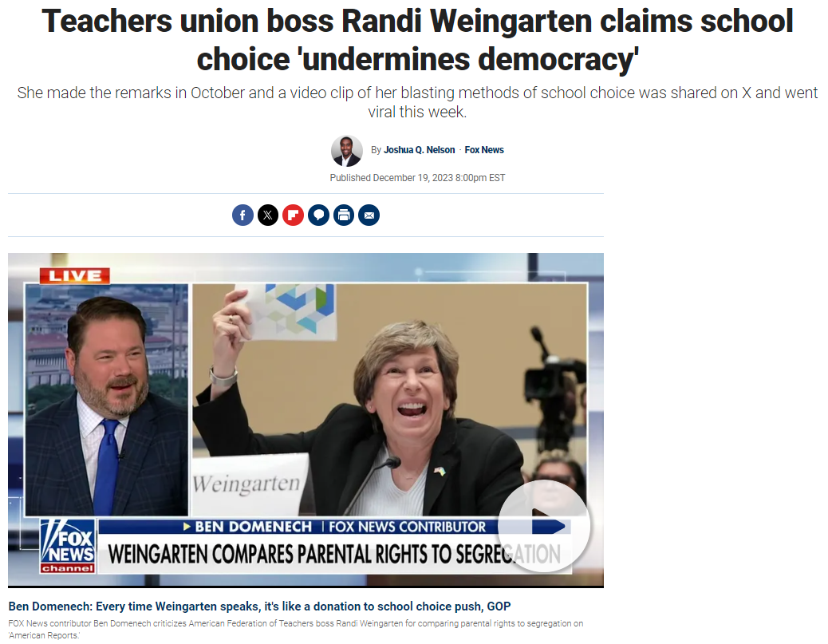Screen dimensions: 828x644
Task: Open comments via speech bubble icon
Action: tap(318, 215)
